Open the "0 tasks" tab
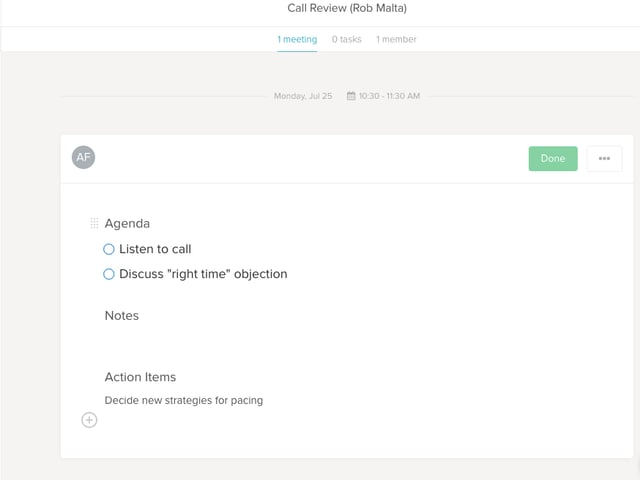The height and width of the screenshot is (480, 640). pyautogui.click(x=347, y=40)
